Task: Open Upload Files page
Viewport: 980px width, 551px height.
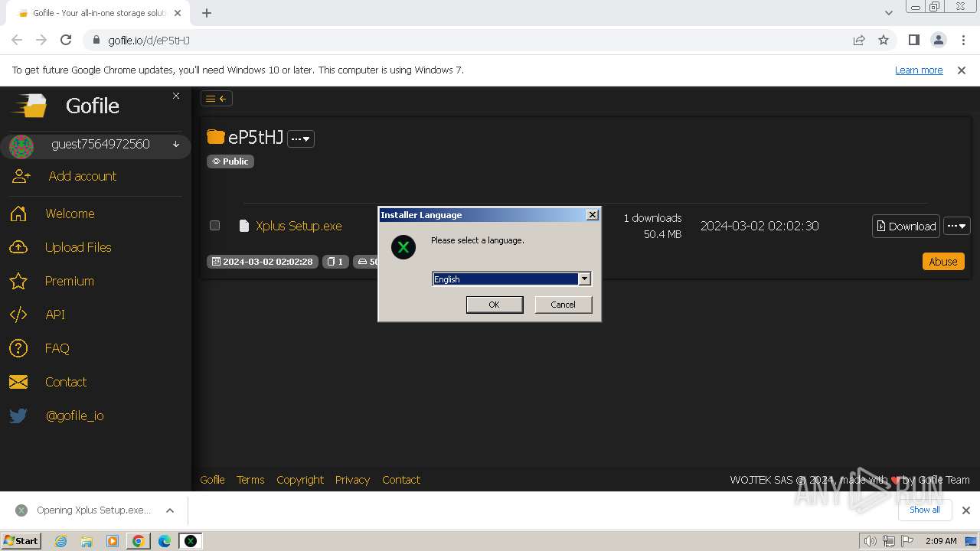Action: pos(78,247)
